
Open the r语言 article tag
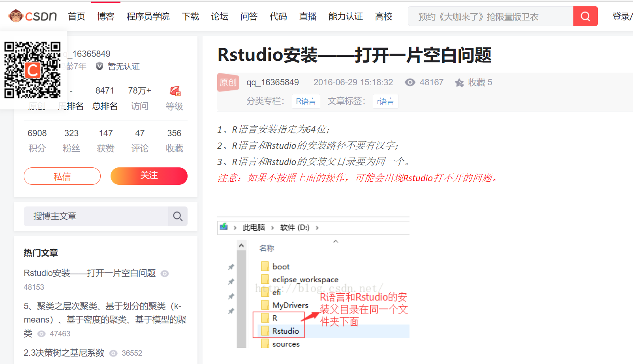[385, 101]
